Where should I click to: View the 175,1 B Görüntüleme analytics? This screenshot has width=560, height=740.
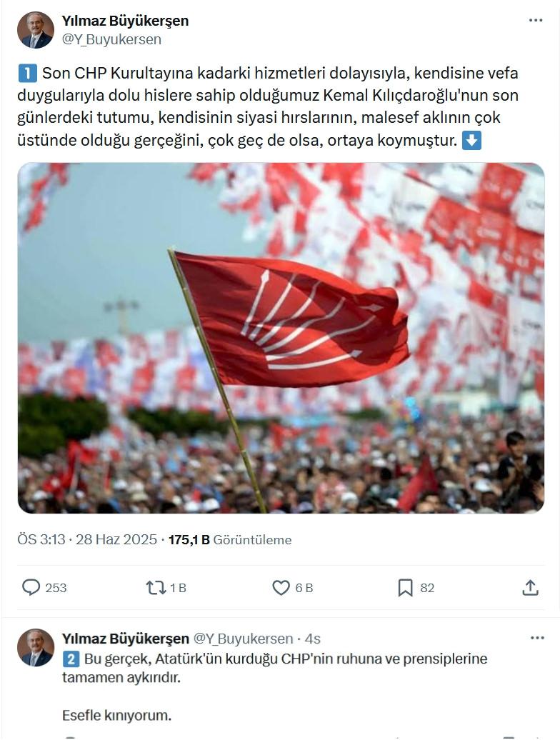[x=230, y=539]
